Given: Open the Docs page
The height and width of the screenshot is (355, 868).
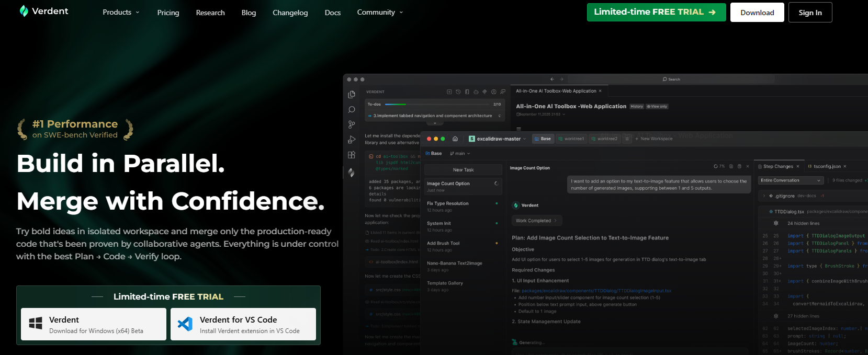Looking at the screenshot, I should click(x=332, y=13).
